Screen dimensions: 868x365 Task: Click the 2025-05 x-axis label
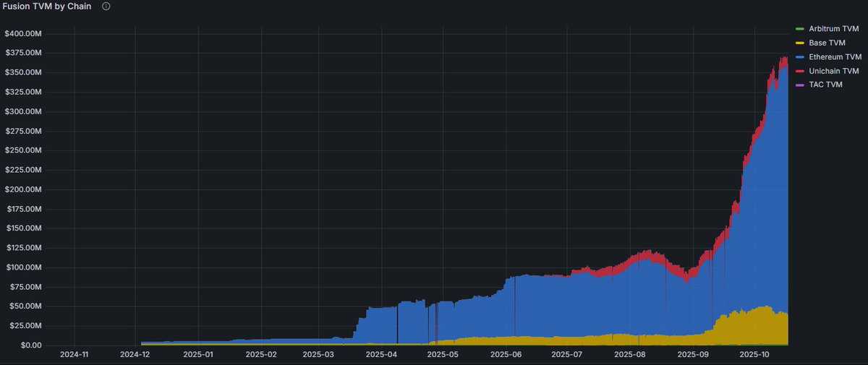pyautogui.click(x=443, y=356)
